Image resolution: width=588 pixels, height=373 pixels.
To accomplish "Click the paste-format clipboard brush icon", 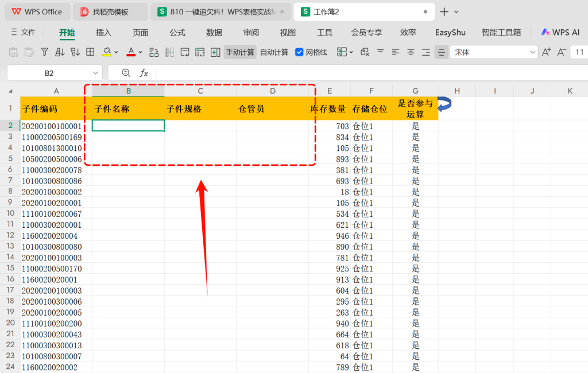I will point(29,52).
